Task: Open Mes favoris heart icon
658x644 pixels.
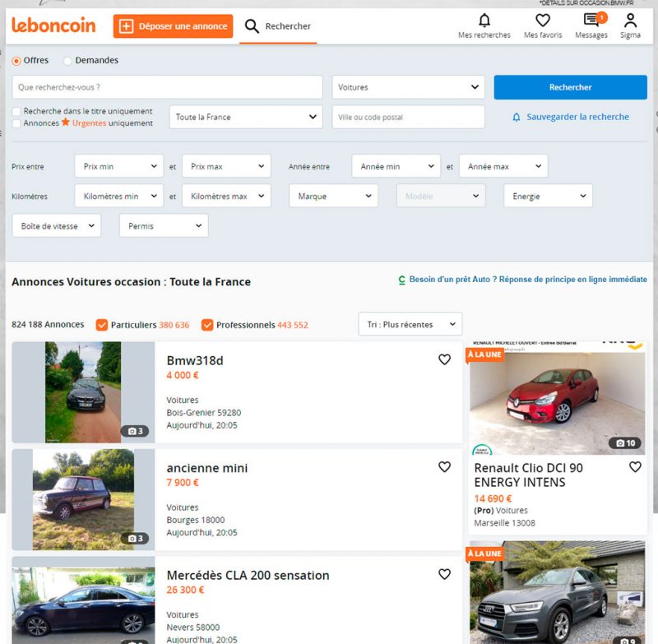Action: point(543,20)
